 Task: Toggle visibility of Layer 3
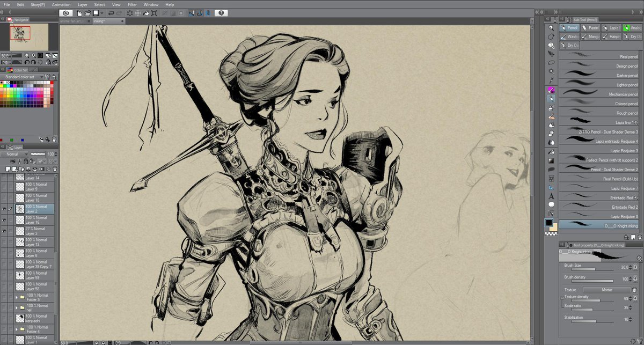(x=4, y=231)
